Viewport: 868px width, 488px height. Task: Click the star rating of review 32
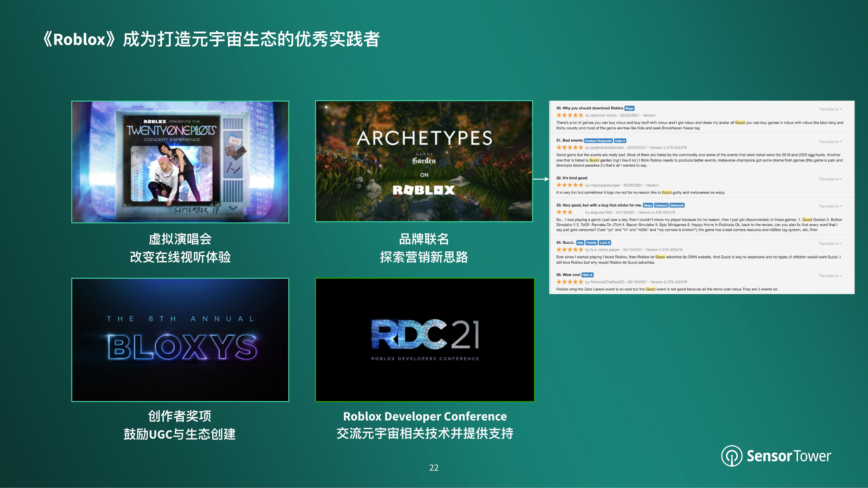point(569,185)
